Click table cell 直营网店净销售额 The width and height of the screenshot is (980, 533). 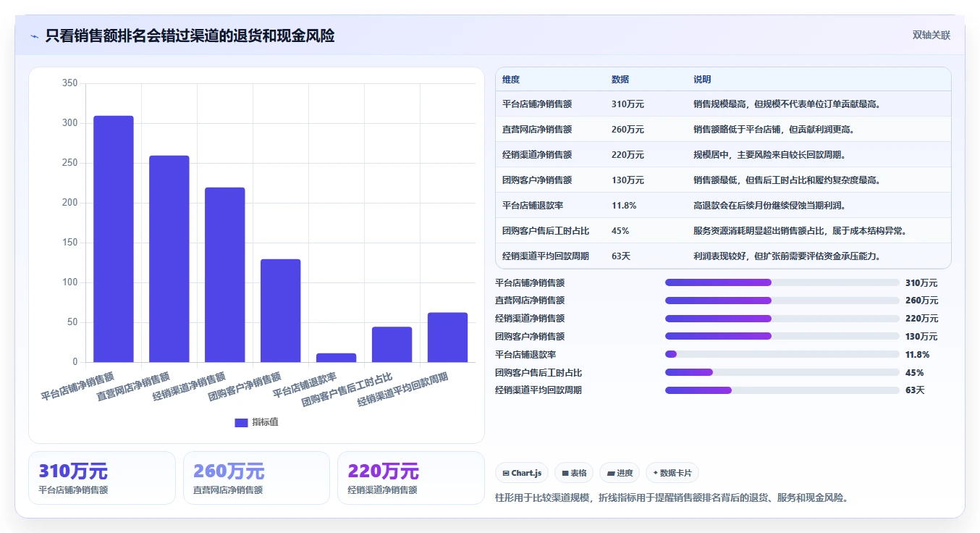(x=537, y=130)
